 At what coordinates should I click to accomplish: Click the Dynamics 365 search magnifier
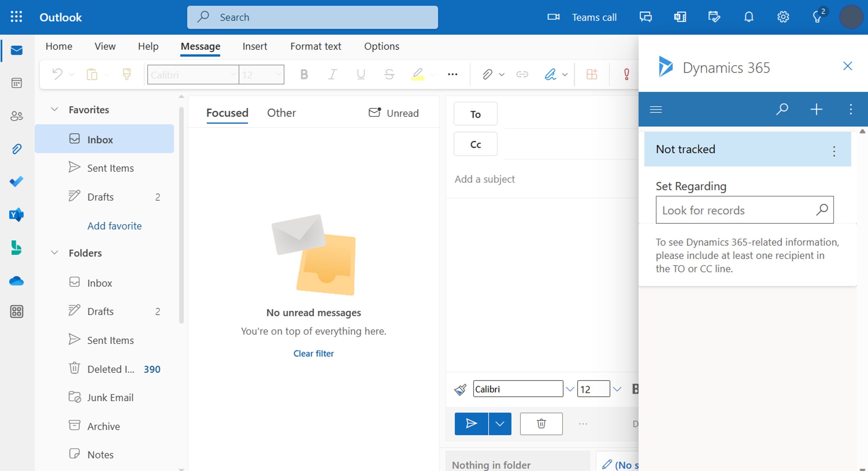coord(782,109)
